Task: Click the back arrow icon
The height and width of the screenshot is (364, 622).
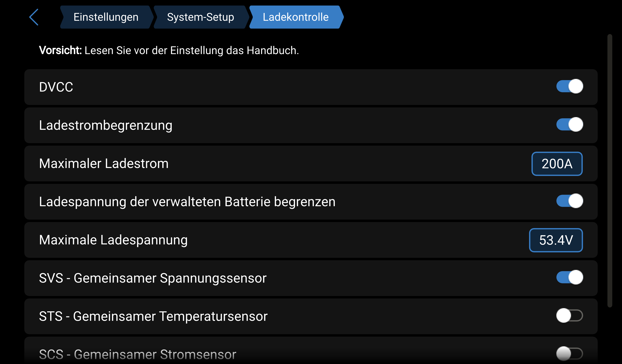Action: tap(34, 17)
